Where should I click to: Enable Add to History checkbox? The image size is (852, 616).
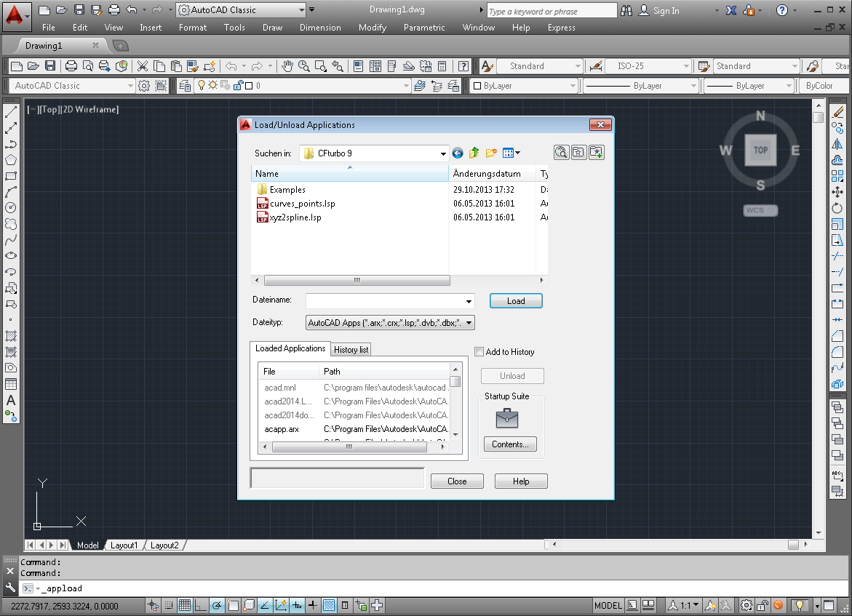[x=479, y=351]
